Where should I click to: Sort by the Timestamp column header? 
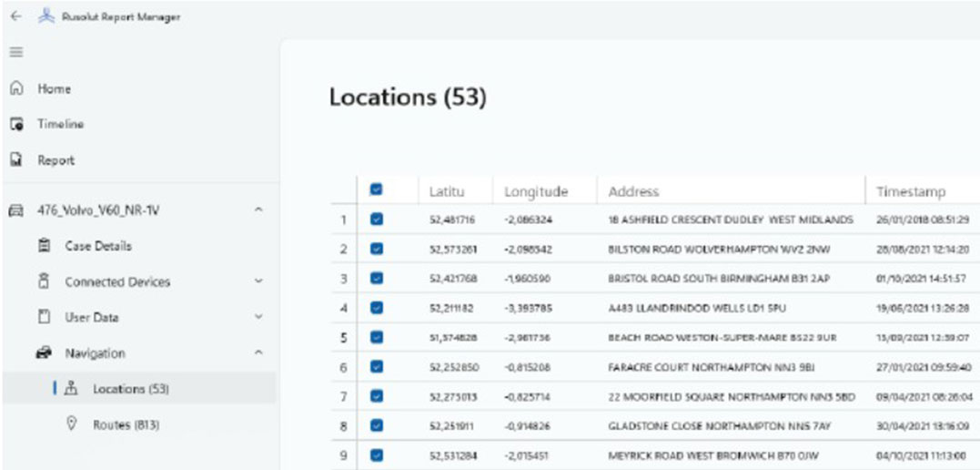[x=910, y=192]
